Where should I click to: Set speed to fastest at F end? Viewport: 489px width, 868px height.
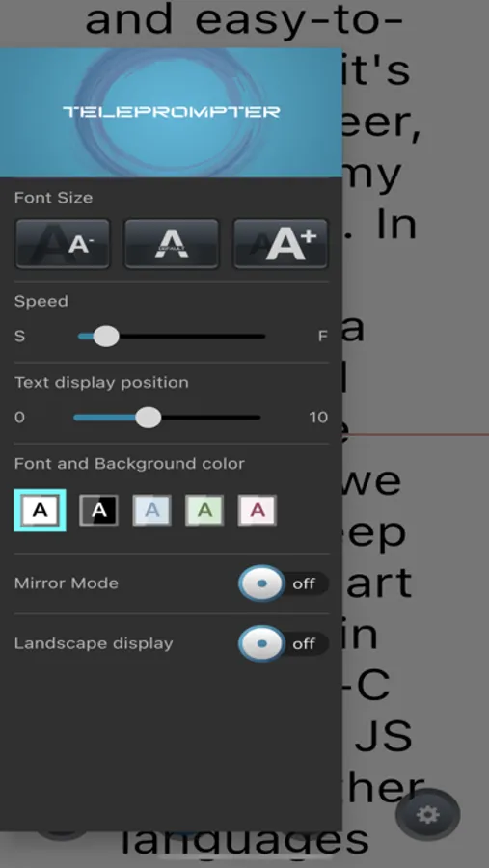pos(263,336)
